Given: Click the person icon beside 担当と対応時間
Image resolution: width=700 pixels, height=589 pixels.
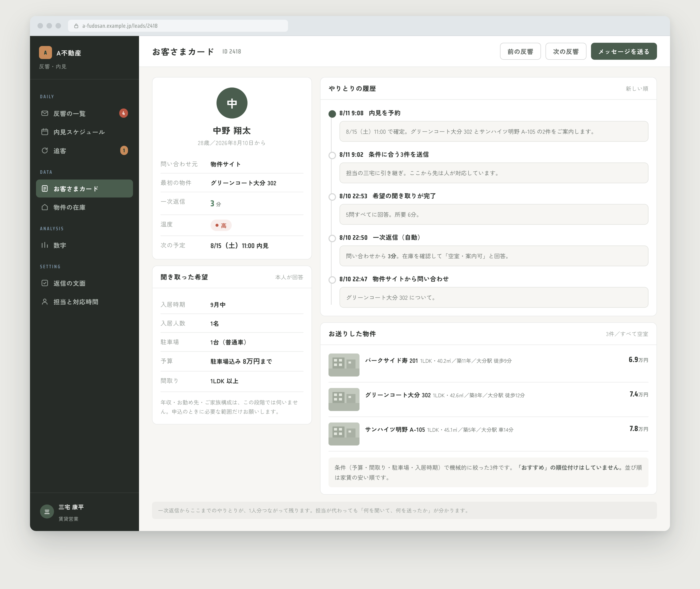Looking at the screenshot, I should tap(45, 302).
